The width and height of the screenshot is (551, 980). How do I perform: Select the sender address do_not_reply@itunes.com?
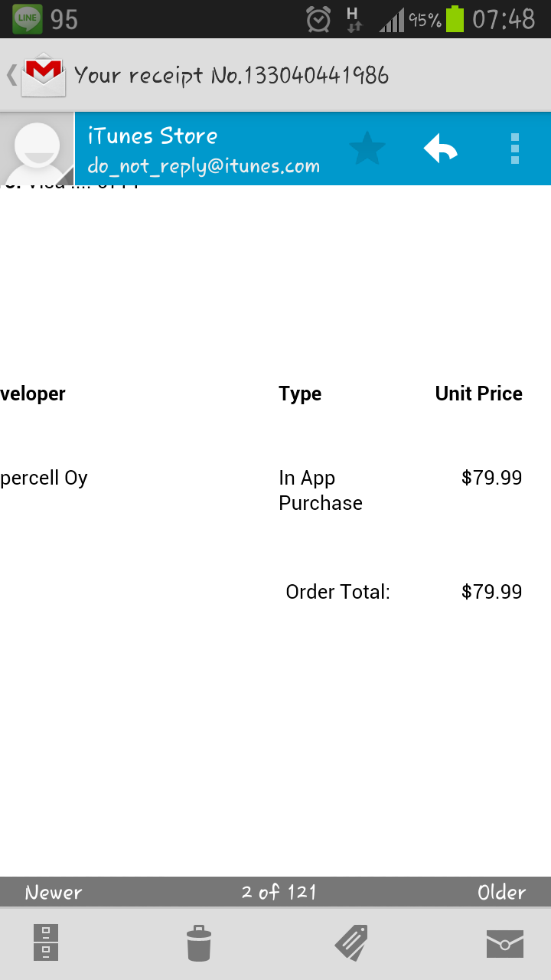(204, 166)
